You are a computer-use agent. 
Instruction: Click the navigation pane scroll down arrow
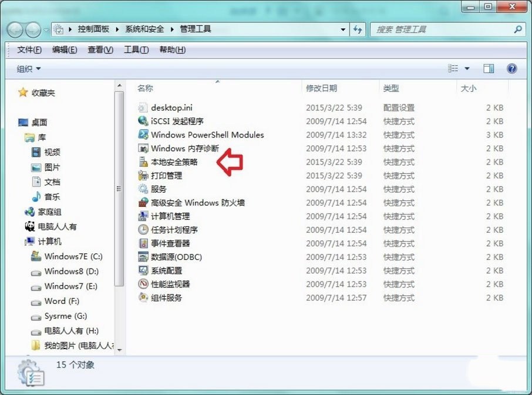point(119,350)
